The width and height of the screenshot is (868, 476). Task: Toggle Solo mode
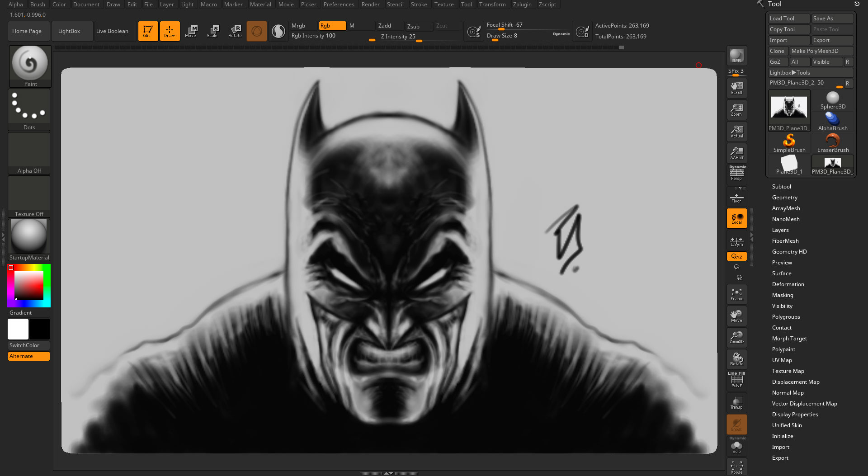pyautogui.click(x=736, y=446)
